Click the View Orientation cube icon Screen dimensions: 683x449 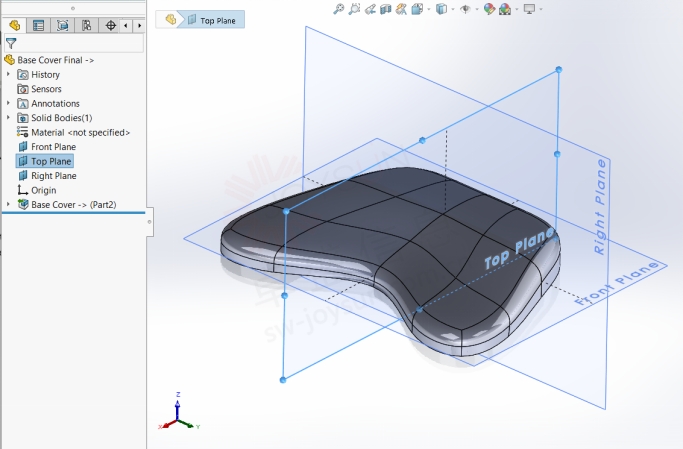417,9
